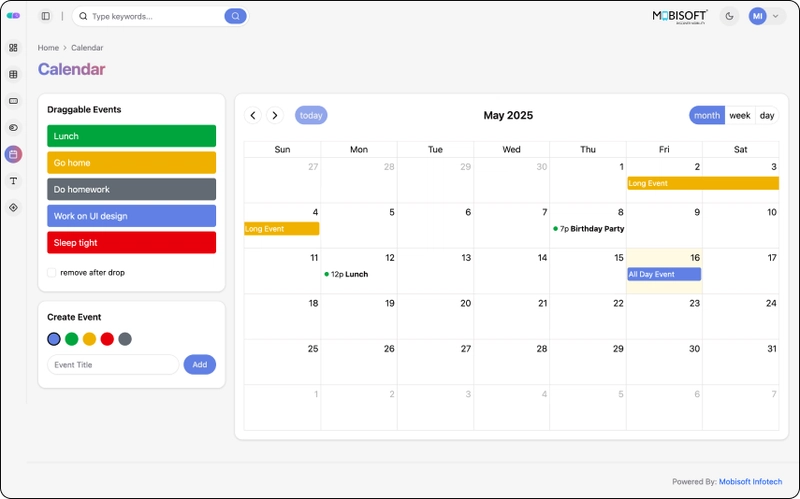800x499 pixels.
Task: Click day number 13
Action: [466, 258]
